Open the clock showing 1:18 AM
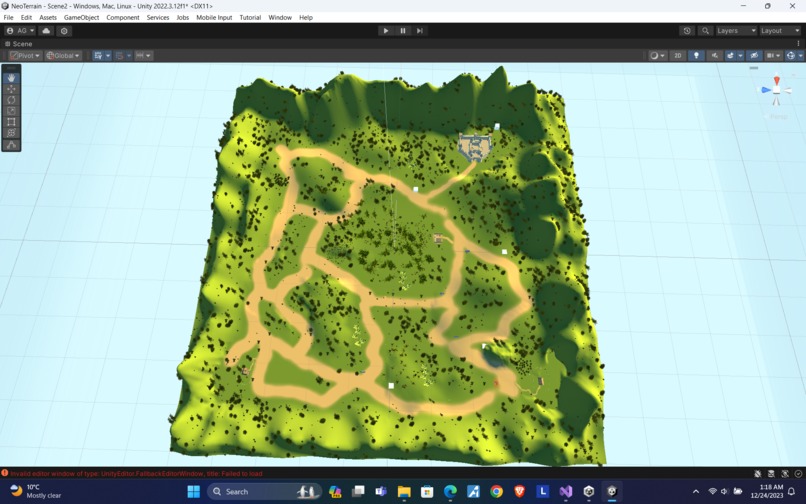 [x=766, y=491]
